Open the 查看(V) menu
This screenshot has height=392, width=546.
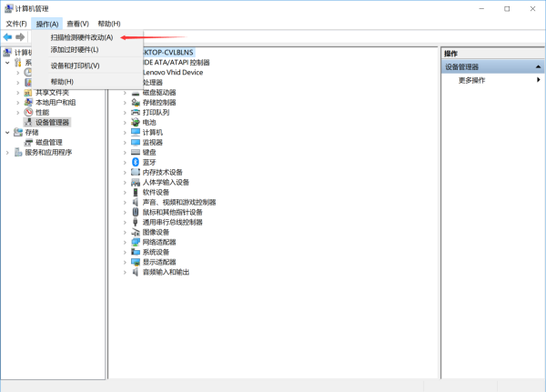77,24
